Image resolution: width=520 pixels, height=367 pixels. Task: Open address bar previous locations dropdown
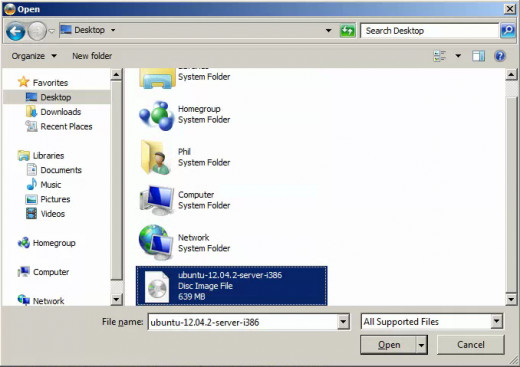coord(328,30)
